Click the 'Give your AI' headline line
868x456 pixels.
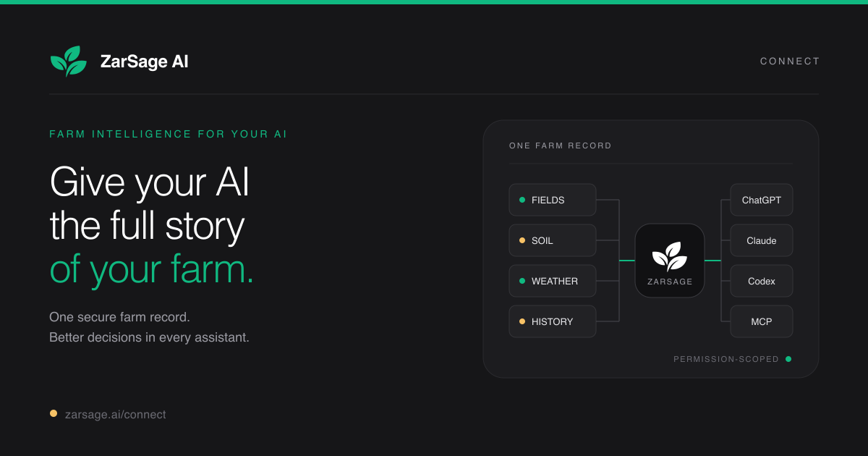click(150, 182)
